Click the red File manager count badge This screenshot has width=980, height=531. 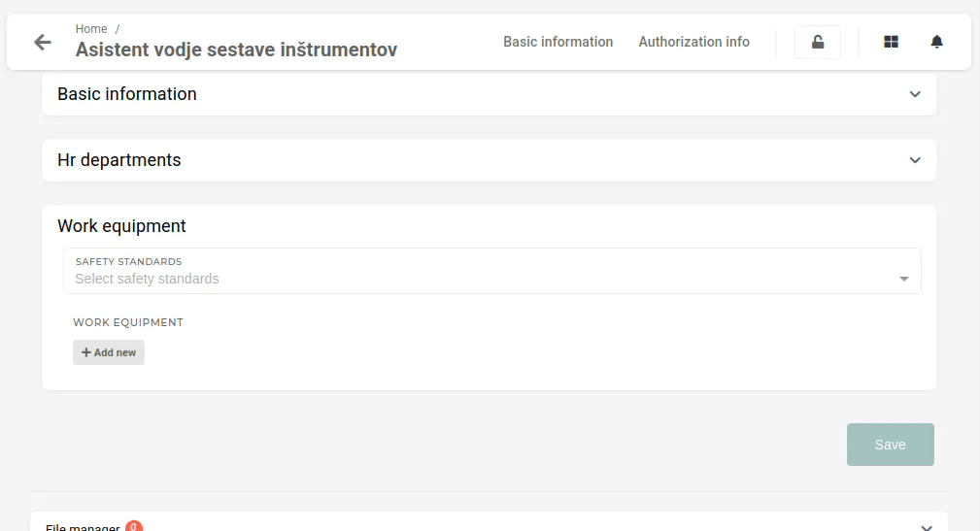click(134, 526)
